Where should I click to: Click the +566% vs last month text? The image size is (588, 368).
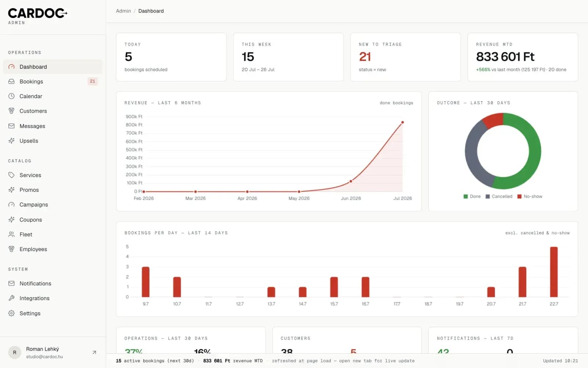click(510, 70)
